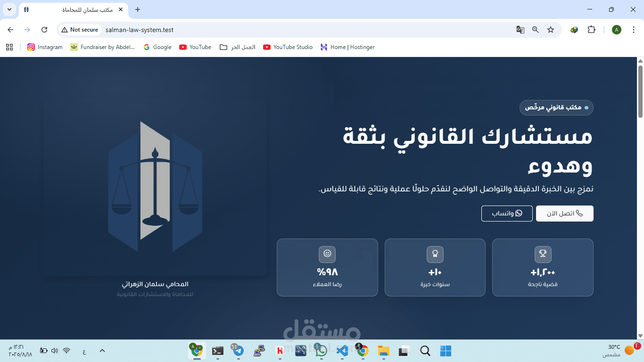Open Laravel Herd red H taskbar icon
The height and width of the screenshot is (362, 644).
point(280,351)
